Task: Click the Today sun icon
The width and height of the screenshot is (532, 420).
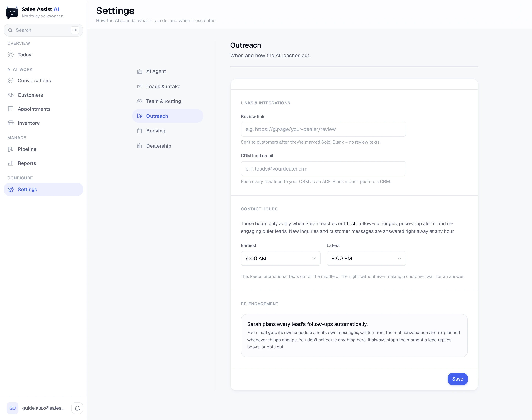Action: tap(11, 55)
